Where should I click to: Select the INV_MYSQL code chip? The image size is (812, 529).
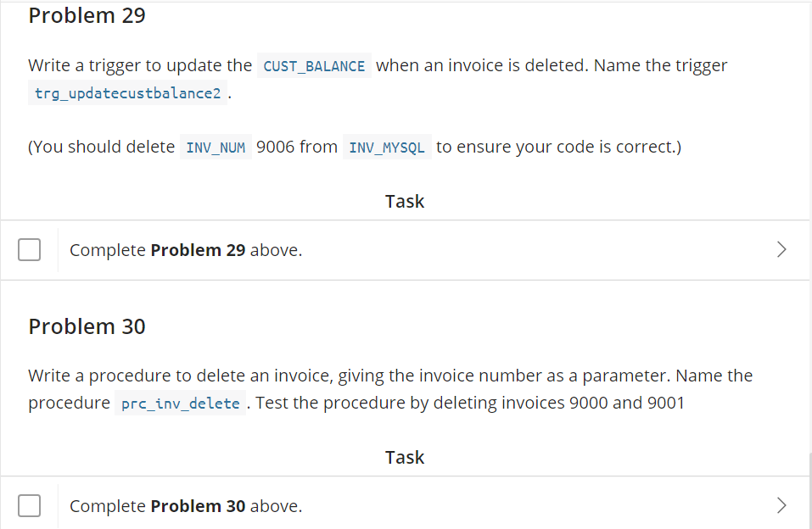(386, 146)
